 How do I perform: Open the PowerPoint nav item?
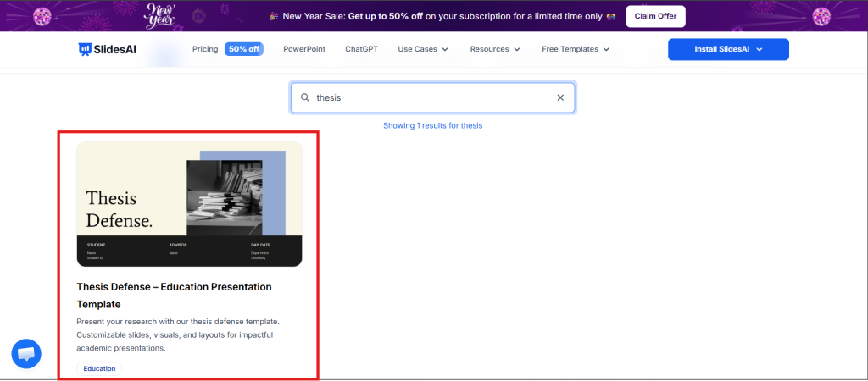point(304,49)
